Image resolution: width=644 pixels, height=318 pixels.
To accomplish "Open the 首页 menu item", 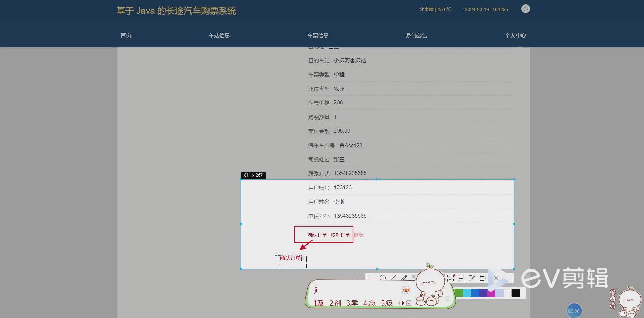I will coord(126,35).
